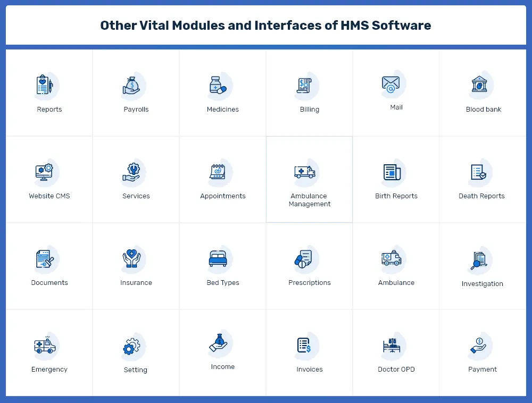Viewport: 532px width, 403px height.
Task: Click the "Services" label
Action: [x=136, y=196]
